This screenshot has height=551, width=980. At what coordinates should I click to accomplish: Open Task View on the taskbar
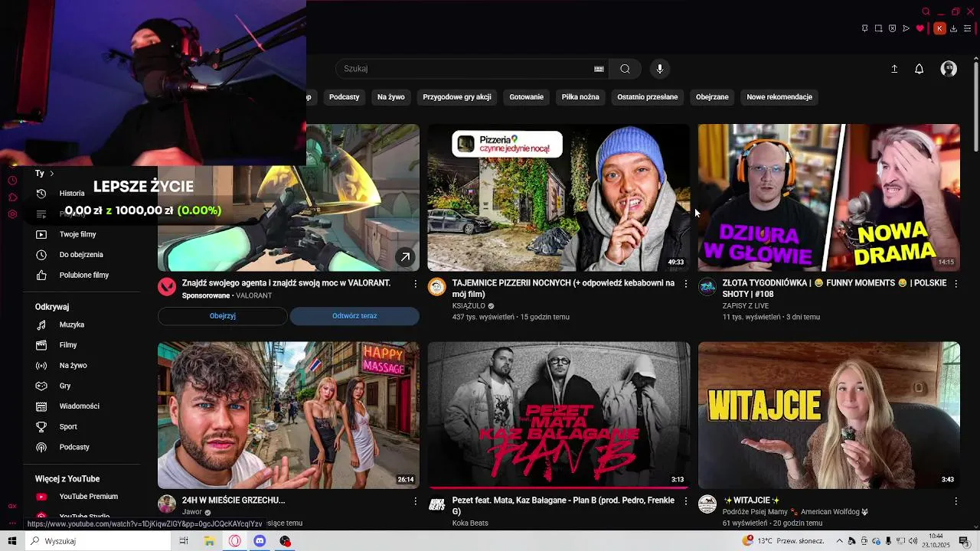coord(184,541)
